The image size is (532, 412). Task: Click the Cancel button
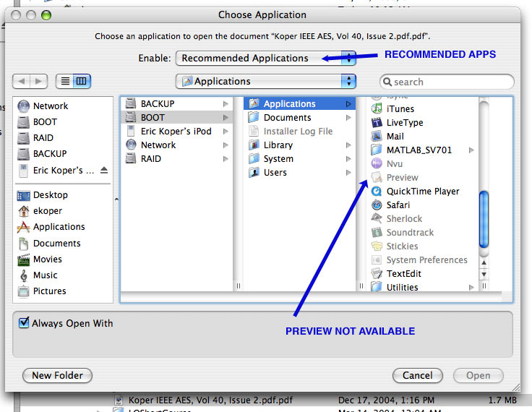(417, 375)
